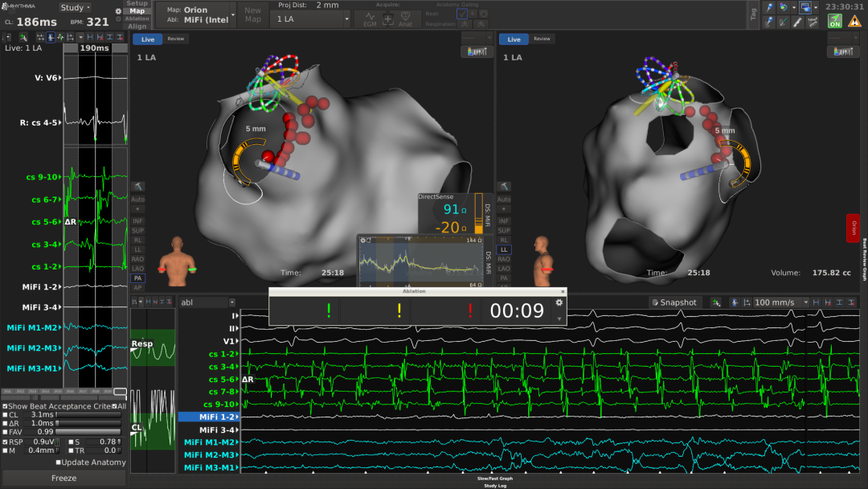Switch to Review tab in left map view

point(175,39)
